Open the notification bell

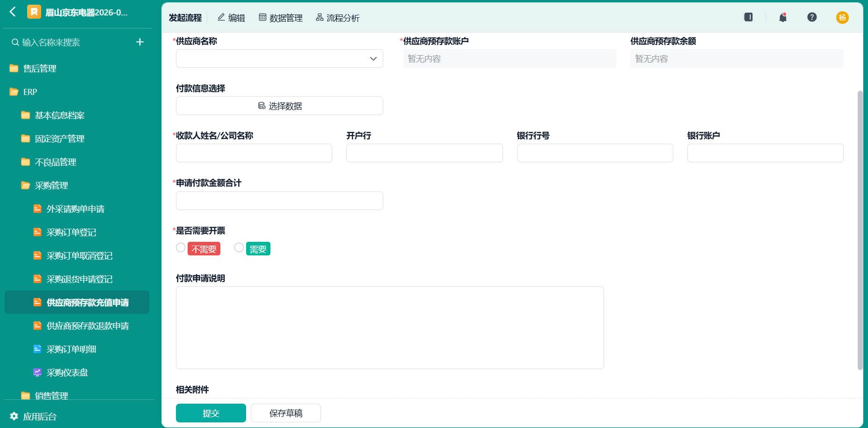(783, 17)
